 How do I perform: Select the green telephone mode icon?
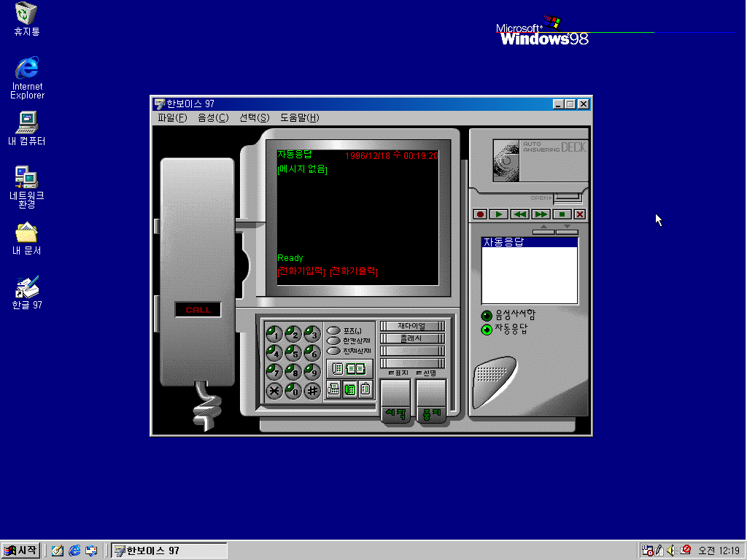click(349, 389)
